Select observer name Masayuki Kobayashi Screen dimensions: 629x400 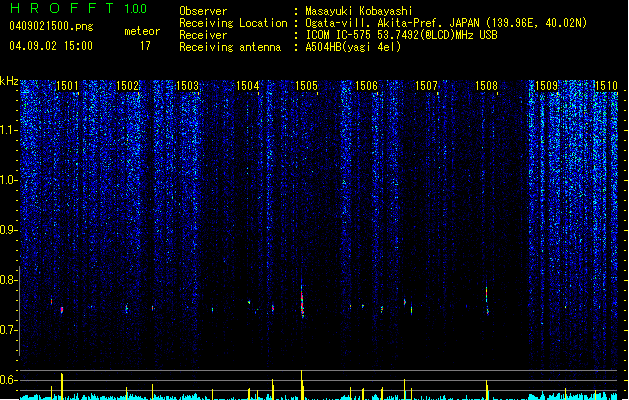click(x=359, y=11)
